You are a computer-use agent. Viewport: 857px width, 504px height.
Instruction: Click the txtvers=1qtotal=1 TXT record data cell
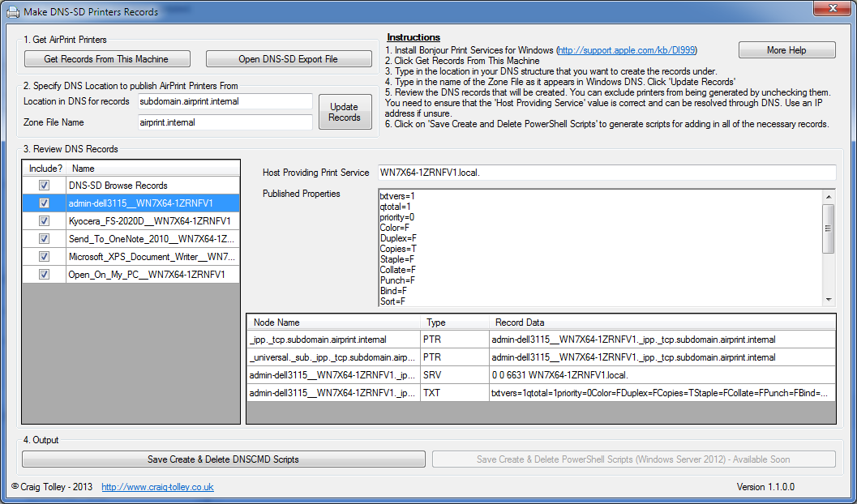[662, 393]
